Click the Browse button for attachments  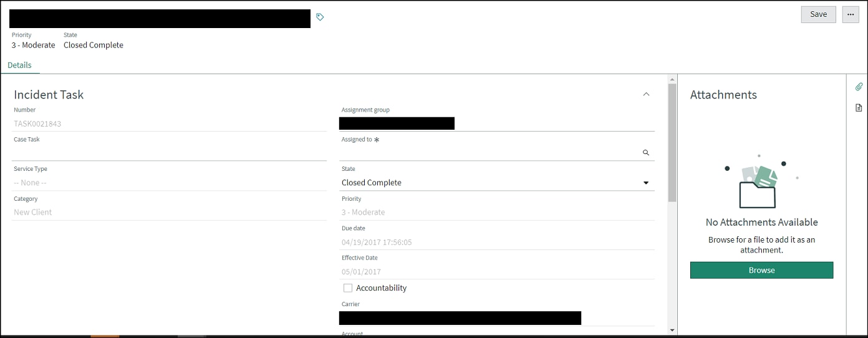click(x=761, y=270)
